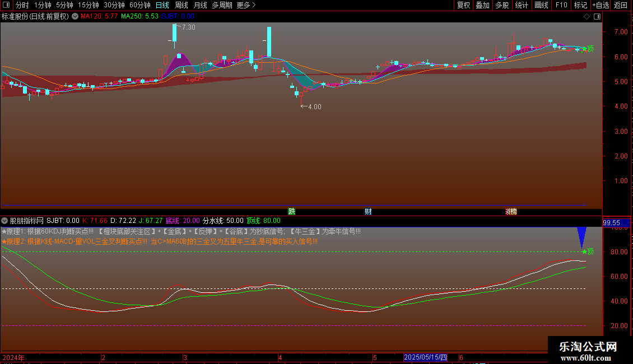
Task: Click the J: 67.27 value
Action: [x=151, y=221]
